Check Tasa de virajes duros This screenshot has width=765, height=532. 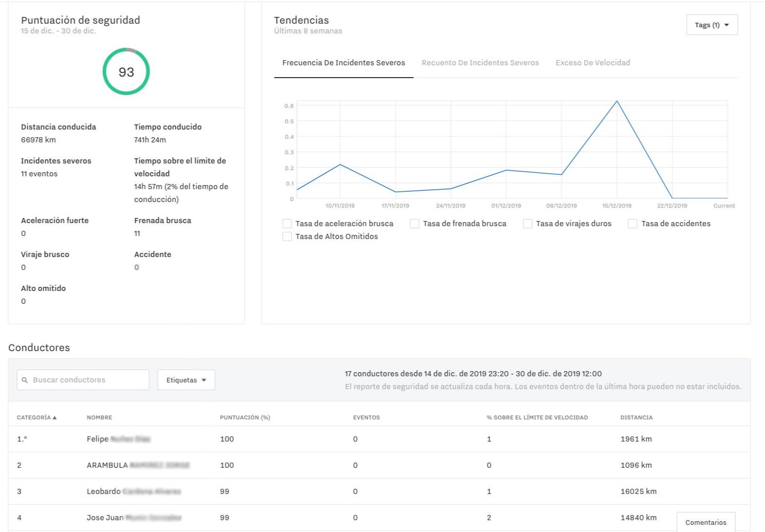coord(527,224)
